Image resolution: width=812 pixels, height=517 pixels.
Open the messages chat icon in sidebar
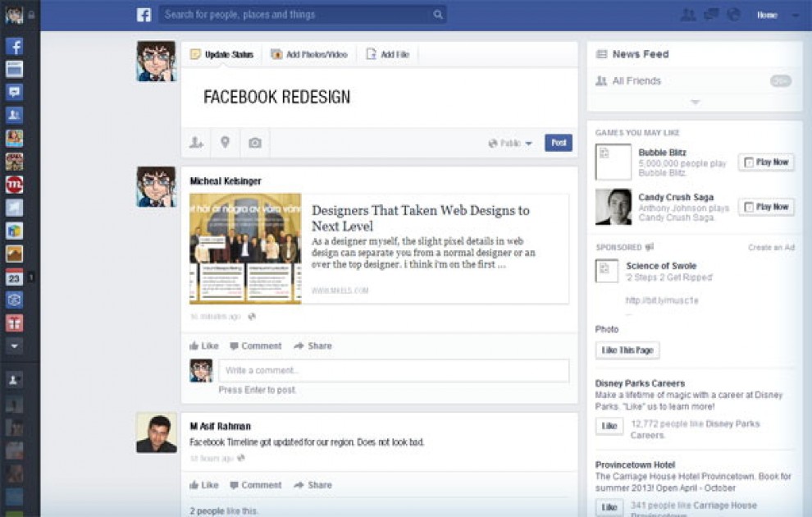click(14, 92)
